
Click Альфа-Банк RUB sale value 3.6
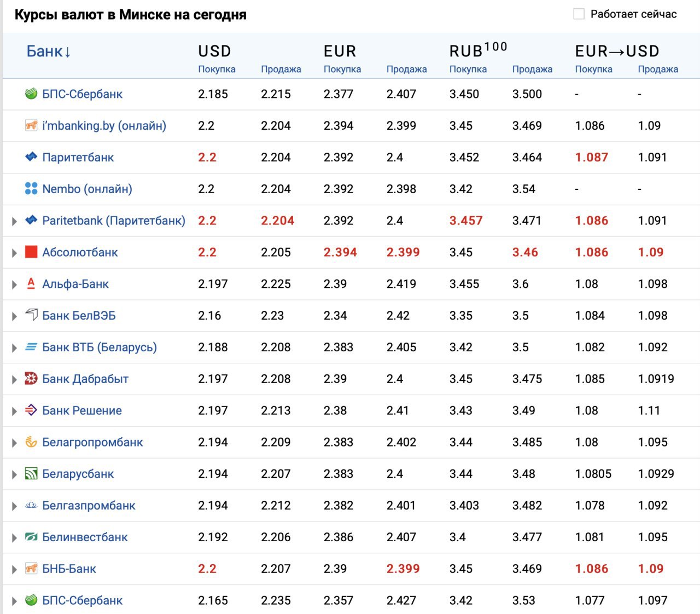click(521, 284)
